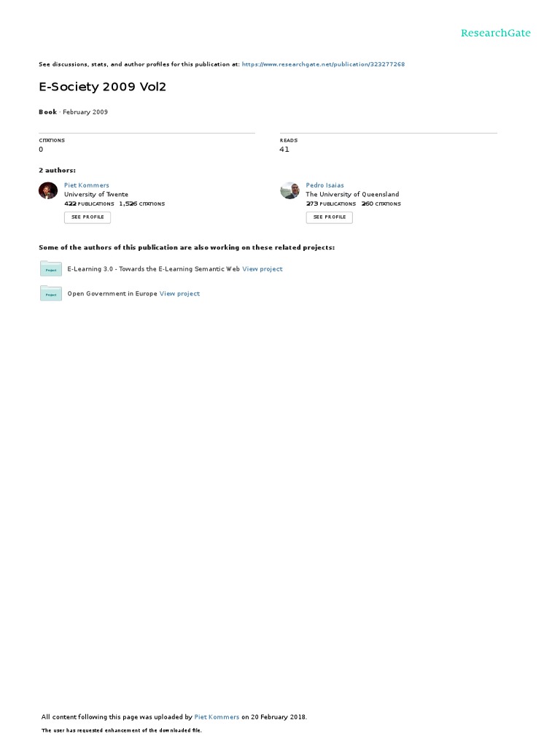Image resolution: width=560 pixels, height=747 pixels.
Task: Click The University of Queensland affiliation
Action: point(352,194)
